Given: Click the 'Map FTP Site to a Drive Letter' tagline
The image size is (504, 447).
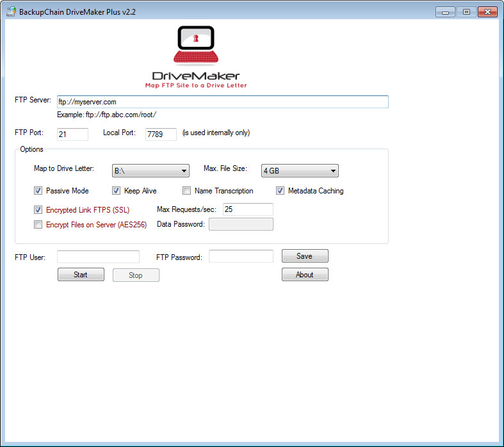Looking at the screenshot, I should coord(196,85).
